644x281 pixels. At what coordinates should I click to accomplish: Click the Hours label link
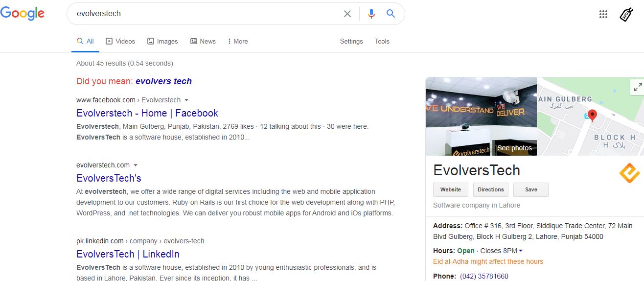point(444,251)
